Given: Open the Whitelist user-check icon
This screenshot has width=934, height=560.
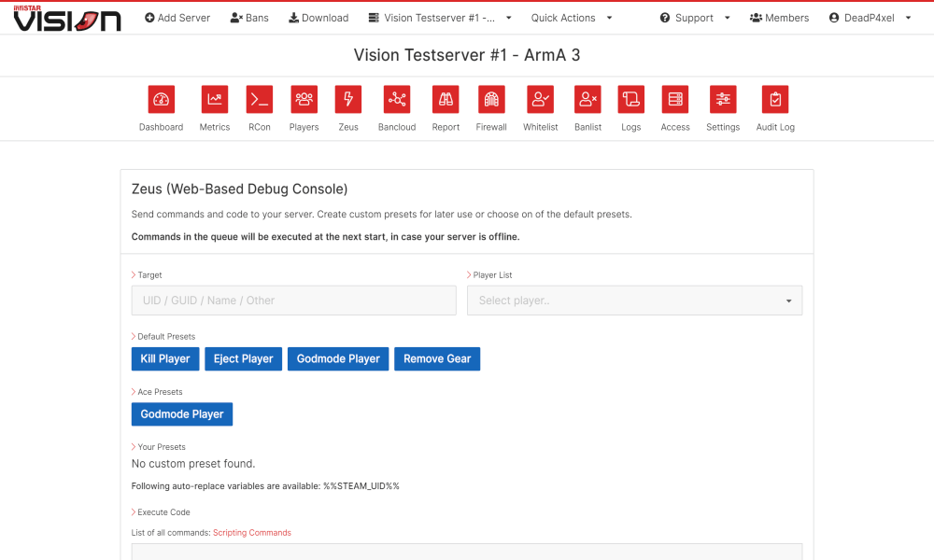Looking at the screenshot, I should point(540,99).
